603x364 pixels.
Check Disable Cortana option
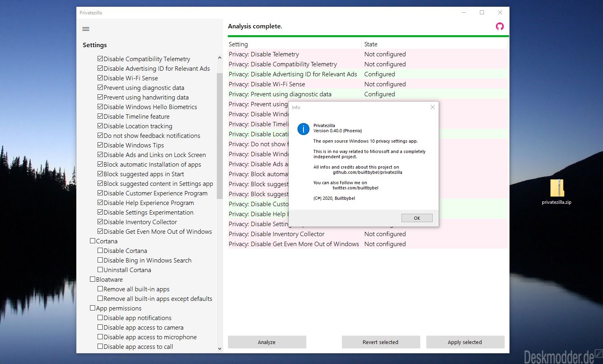pos(100,251)
